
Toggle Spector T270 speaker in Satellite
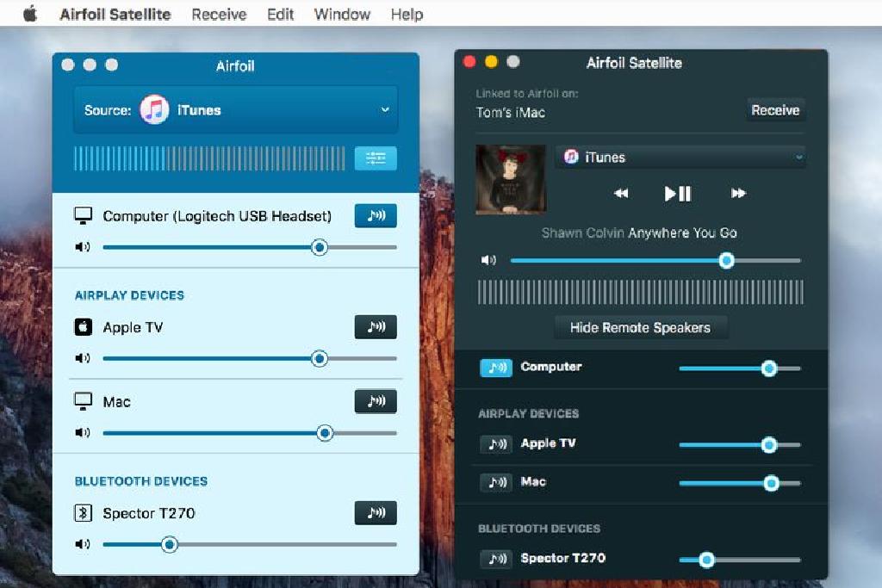click(496, 559)
